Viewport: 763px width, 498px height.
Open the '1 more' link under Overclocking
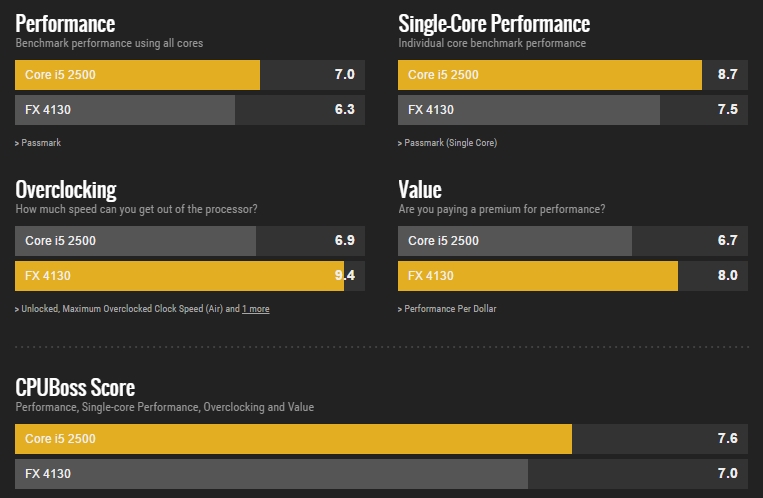tap(255, 309)
